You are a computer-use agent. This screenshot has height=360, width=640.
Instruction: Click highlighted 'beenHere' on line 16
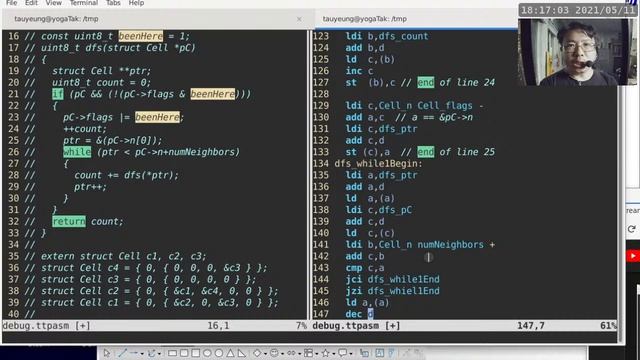point(141,36)
